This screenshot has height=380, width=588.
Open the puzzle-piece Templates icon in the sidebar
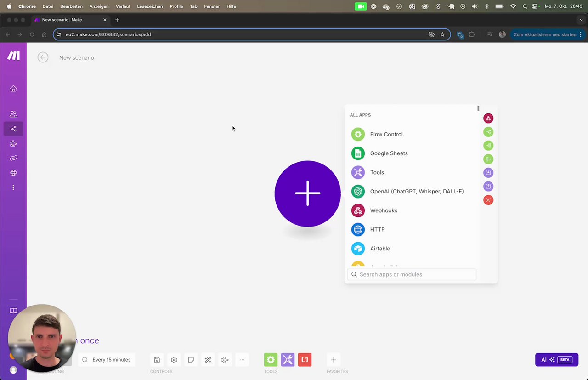(13, 143)
